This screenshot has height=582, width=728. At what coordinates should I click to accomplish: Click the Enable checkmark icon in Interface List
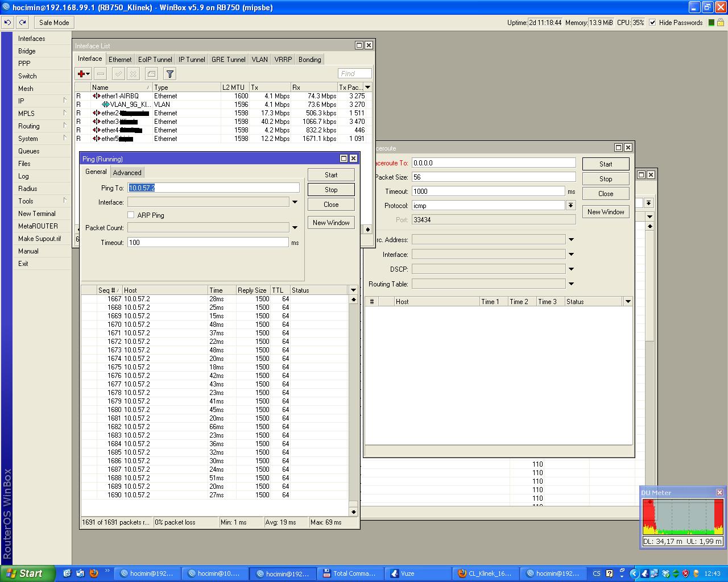coord(118,74)
